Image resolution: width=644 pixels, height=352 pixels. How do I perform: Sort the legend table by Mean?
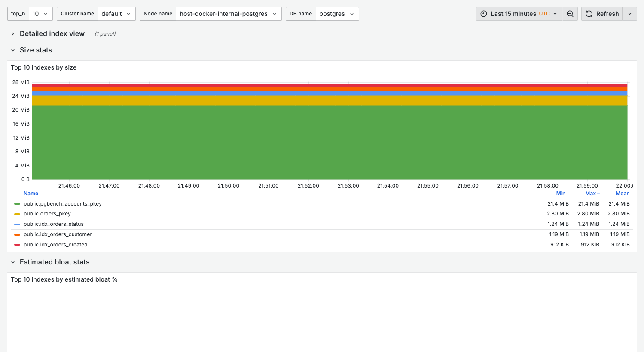(623, 193)
